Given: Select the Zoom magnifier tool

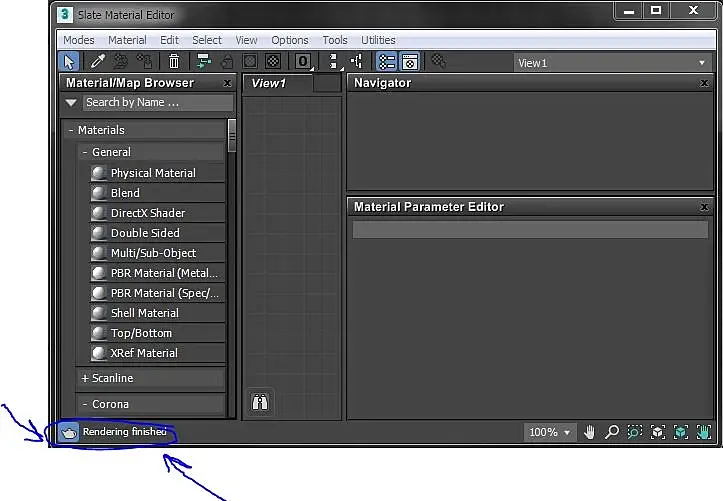Looking at the screenshot, I should click(x=612, y=432).
